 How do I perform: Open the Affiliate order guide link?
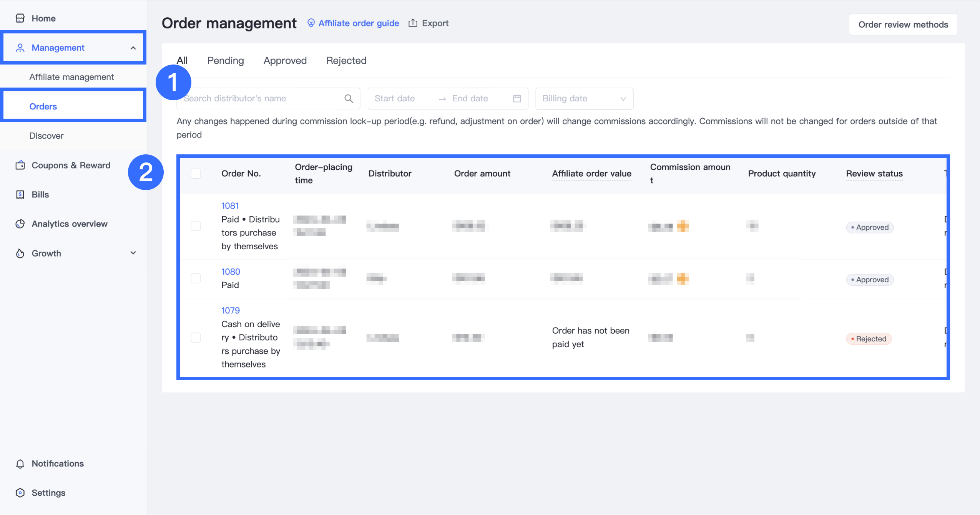coord(358,23)
